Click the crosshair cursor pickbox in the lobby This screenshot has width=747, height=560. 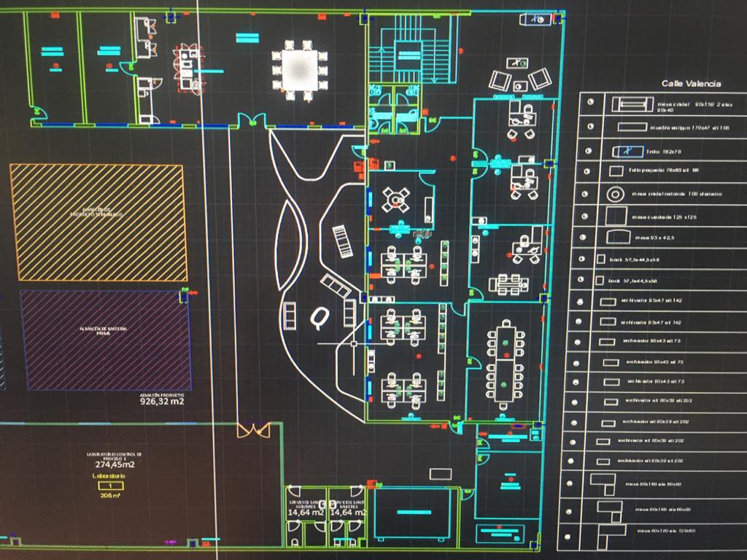(355, 342)
